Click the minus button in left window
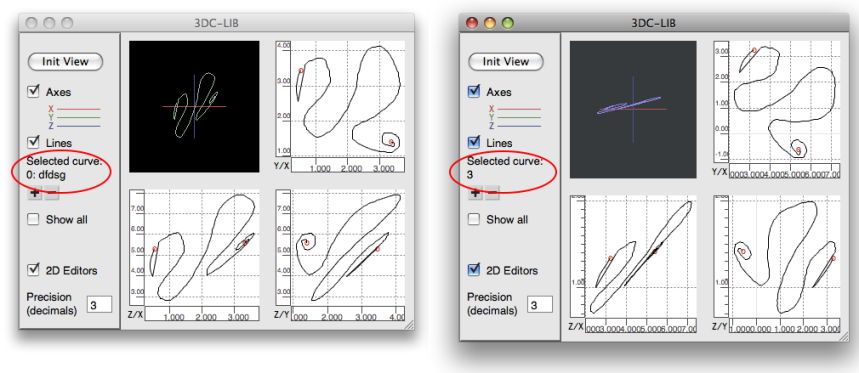This screenshot has height=373, width=859. pyautogui.click(x=51, y=193)
